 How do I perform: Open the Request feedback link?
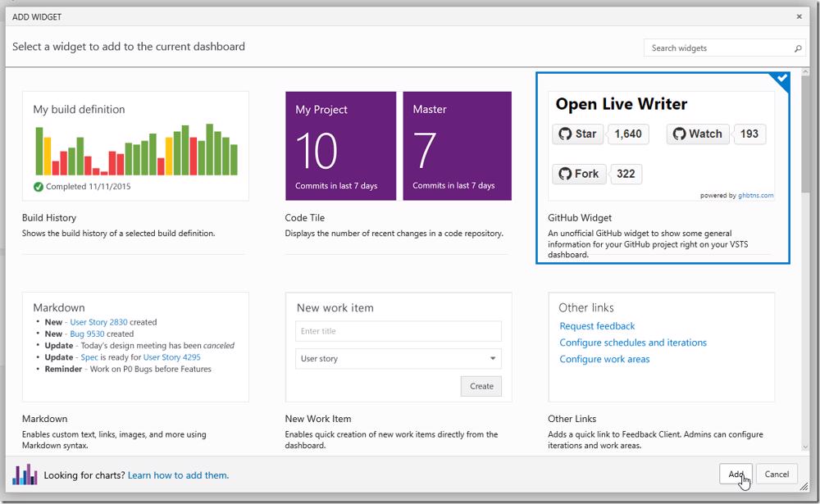pyautogui.click(x=597, y=326)
